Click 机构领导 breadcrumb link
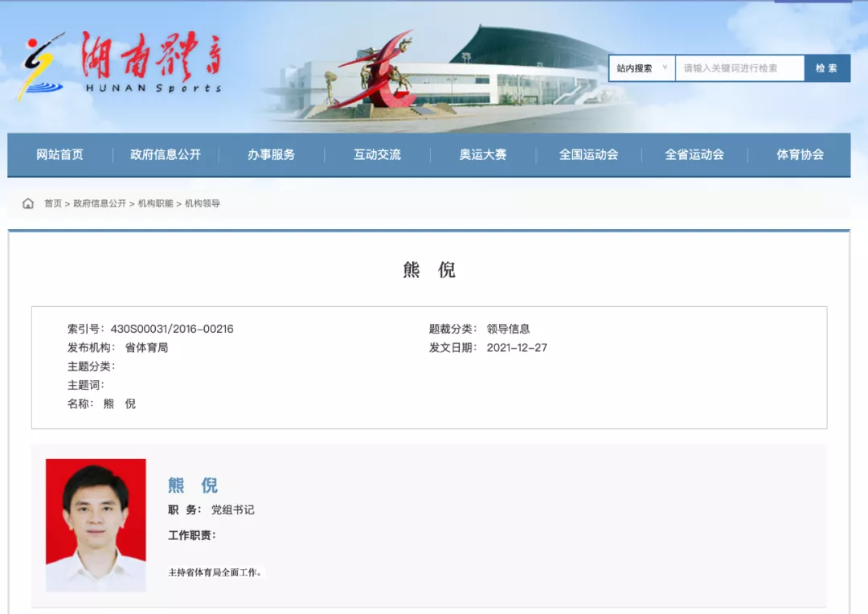868x614 pixels. [x=203, y=203]
